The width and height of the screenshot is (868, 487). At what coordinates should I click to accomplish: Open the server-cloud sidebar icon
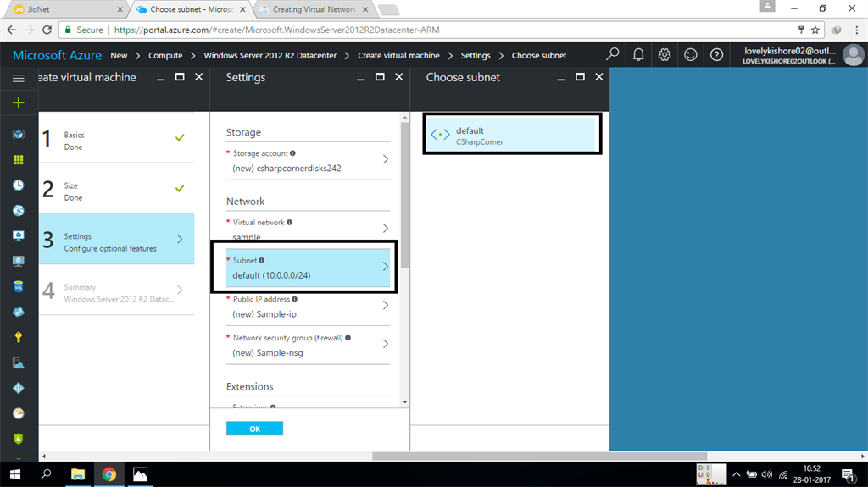pyautogui.click(x=19, y=363)
